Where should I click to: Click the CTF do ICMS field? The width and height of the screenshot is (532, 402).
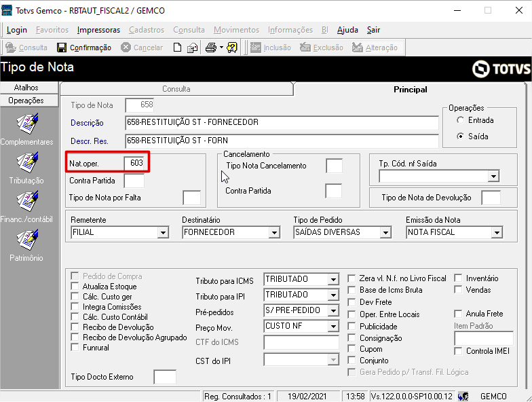(x=301, y=342)
